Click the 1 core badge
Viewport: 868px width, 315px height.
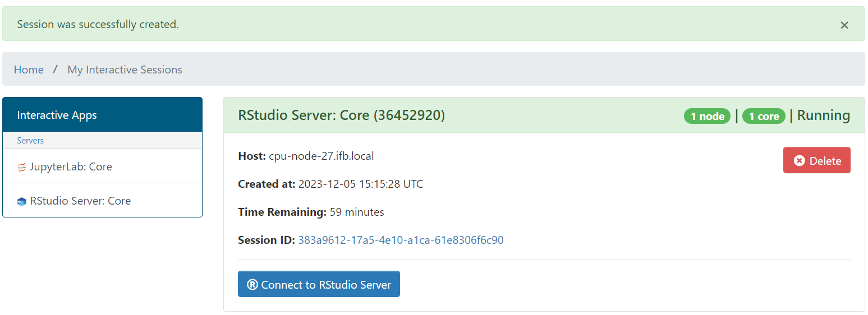[764, 116]
